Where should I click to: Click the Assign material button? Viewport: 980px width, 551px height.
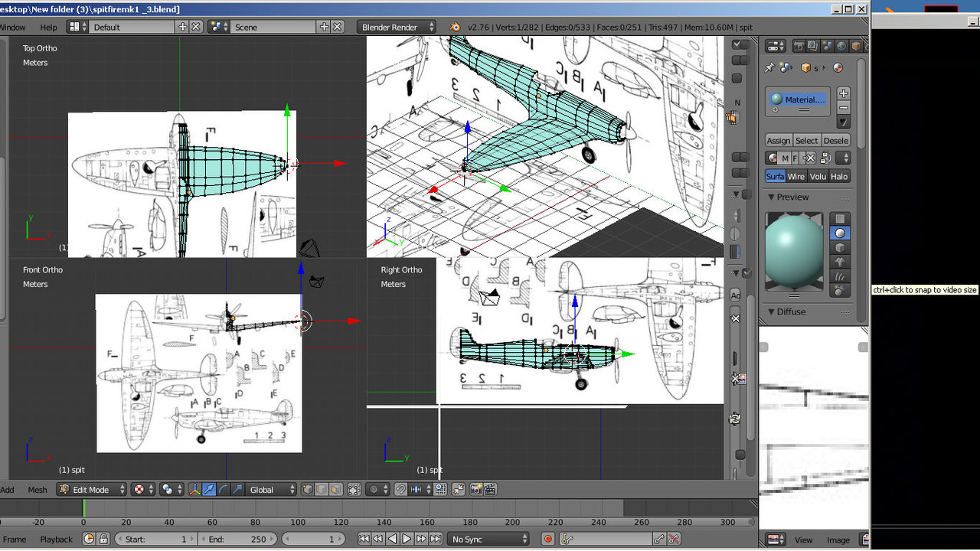(779, 140)
